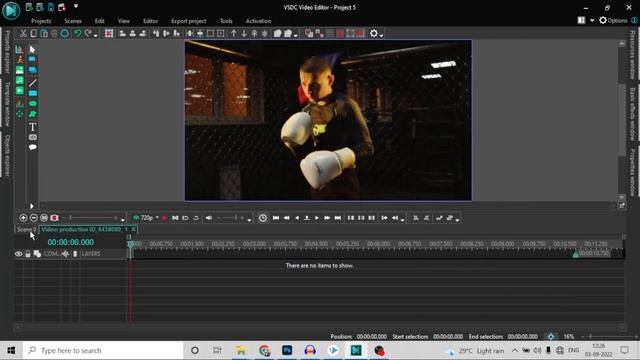Click the clock timing icon

263,218
